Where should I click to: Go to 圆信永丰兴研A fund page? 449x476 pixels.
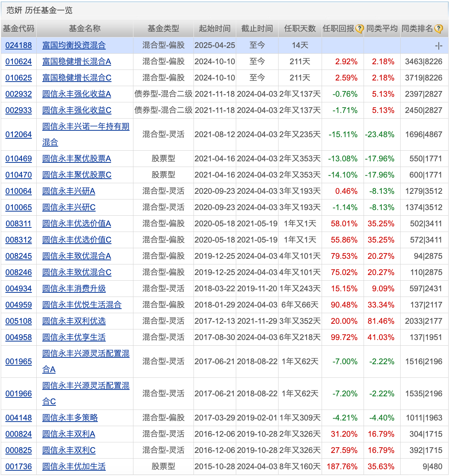point(68,191)
